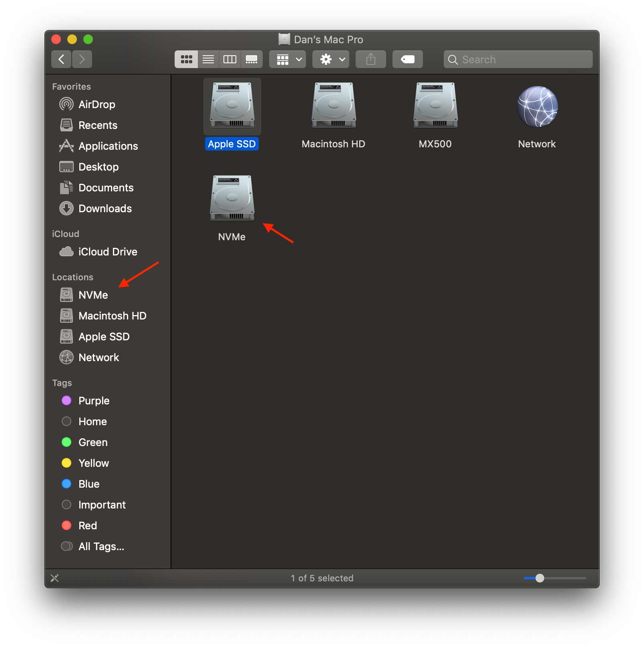Select Macintosh HD in sidebar Locations

coord(108,316)
